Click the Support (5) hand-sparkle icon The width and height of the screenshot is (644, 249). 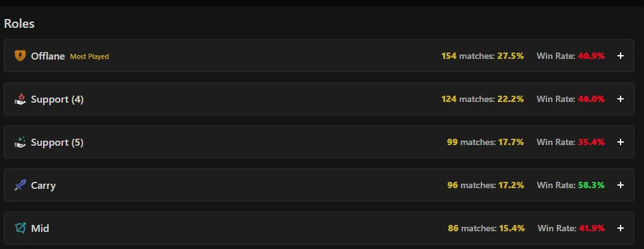(x=20, y=142)
